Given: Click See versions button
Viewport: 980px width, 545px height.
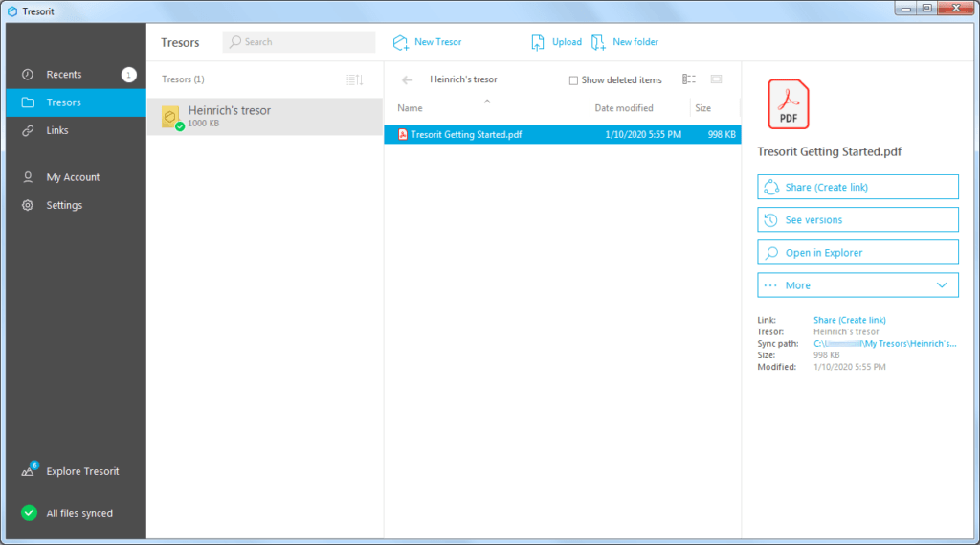Looking at the screenshot, I should point(857,219).
